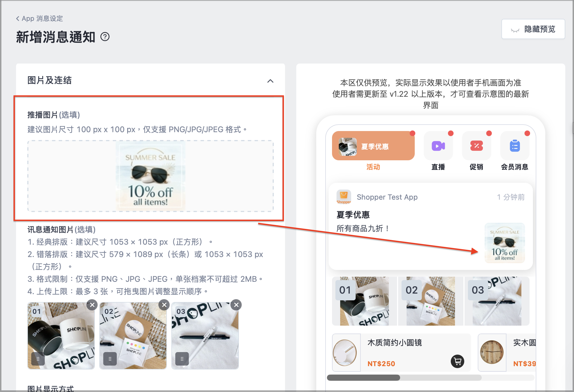The width and height of the screenshot is (574, 392).
Task: Click the horizontal scrollbar in preview
Action: (364, 378)
